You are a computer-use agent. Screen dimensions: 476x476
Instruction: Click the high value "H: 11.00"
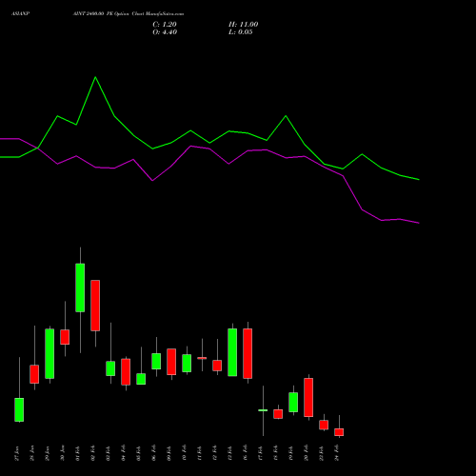(244, 25)
